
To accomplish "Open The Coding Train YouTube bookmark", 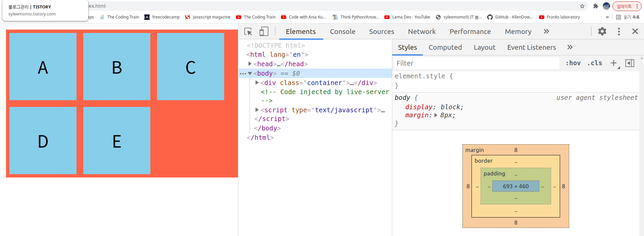I will pyautogui.click(x=256, y=17).
